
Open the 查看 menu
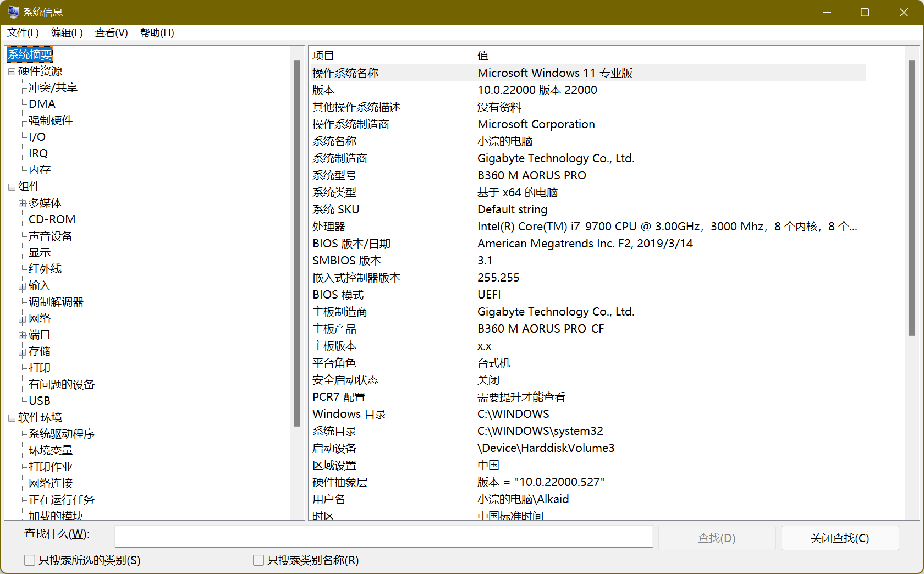coord(111,32)
